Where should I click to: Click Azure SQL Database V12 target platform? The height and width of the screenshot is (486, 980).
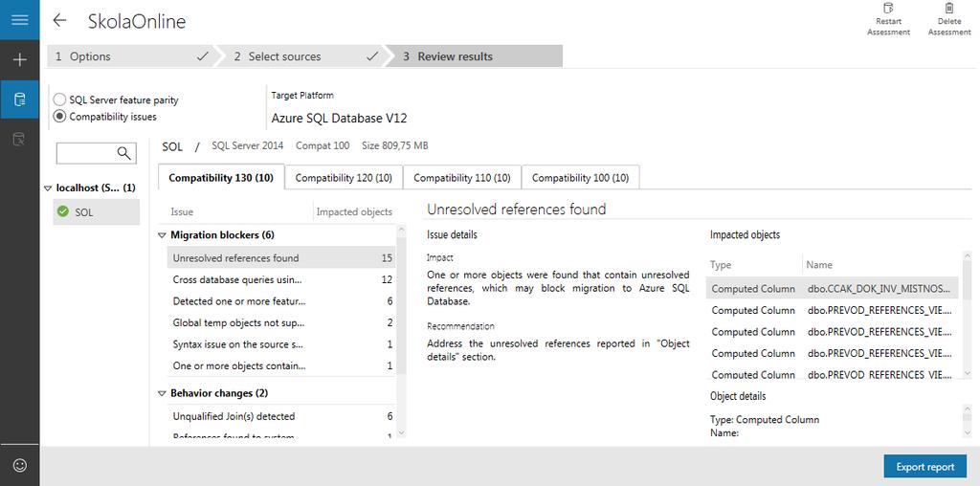340,118
